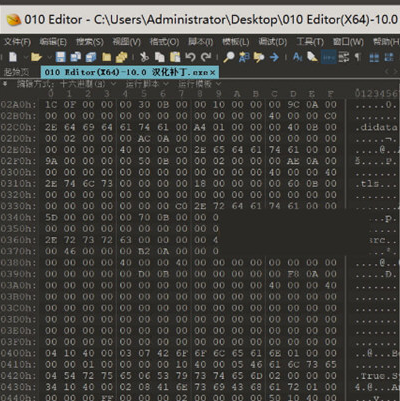Click the 010 Editor title bar icon

tap(14, 20)
